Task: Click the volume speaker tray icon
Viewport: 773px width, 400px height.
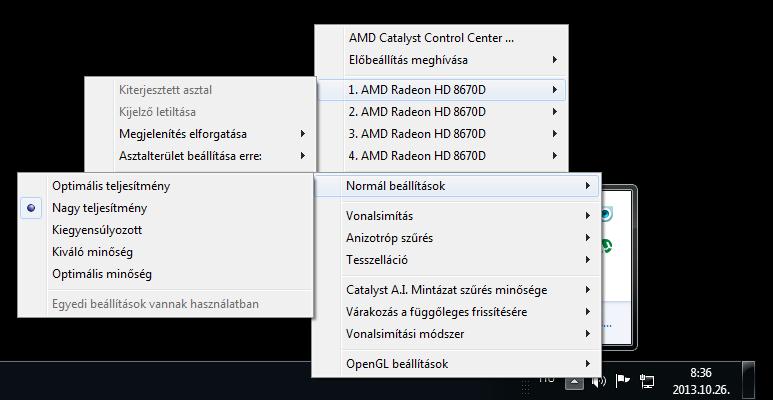Action: tap(599, 381)
